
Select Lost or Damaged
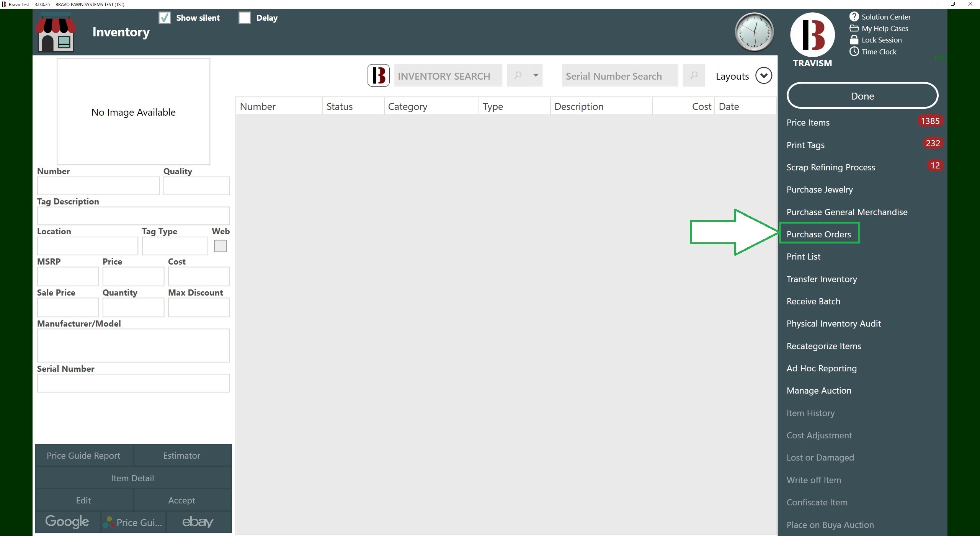tap(820, 458)
